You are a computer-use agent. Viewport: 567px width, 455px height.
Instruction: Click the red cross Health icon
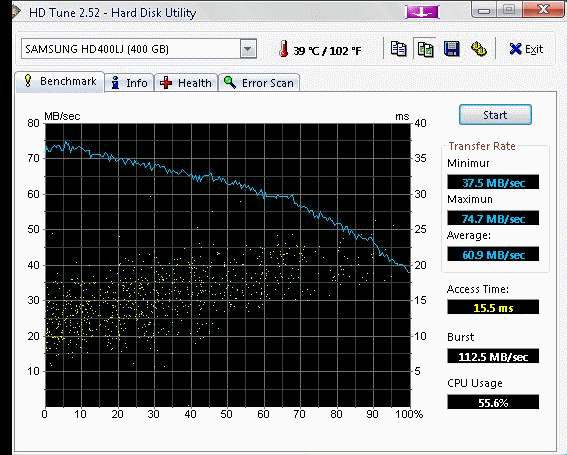tap(166, 83)
